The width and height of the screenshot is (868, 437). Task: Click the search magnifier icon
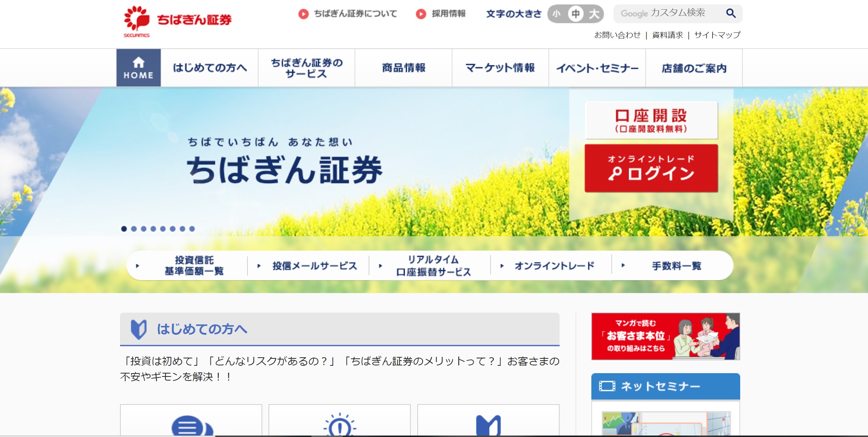[731, 14]
